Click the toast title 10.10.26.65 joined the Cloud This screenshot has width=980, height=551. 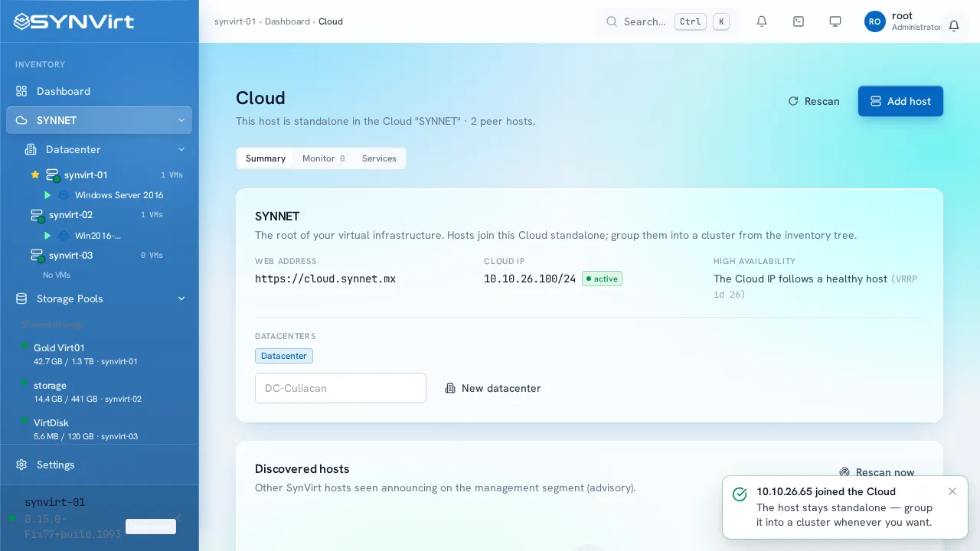pos(826,491)
